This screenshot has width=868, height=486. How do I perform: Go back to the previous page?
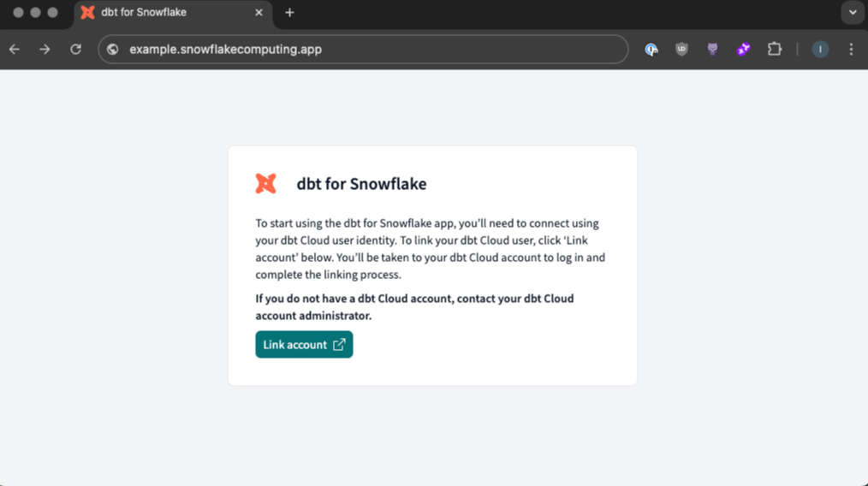(15, 50)
